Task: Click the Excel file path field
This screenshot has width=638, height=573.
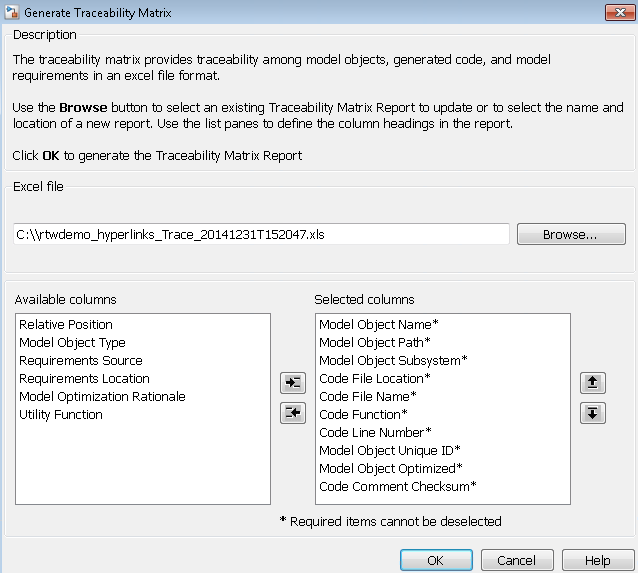Action: click(x=260, y=234)
